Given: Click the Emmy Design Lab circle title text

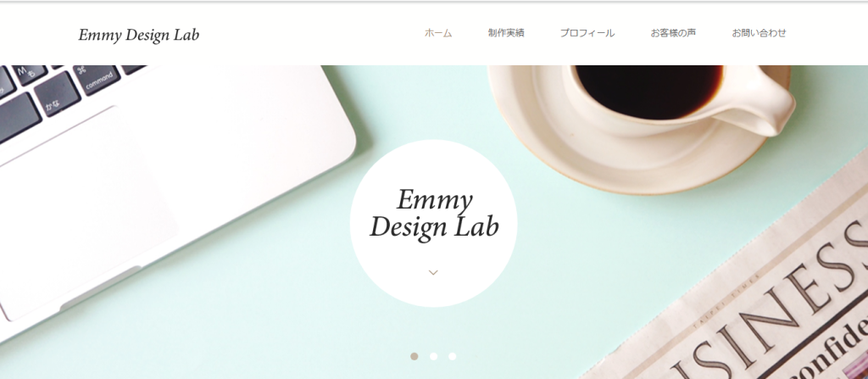Looking at the screenshot, I should pyautogui.click(x=434, y=215).
